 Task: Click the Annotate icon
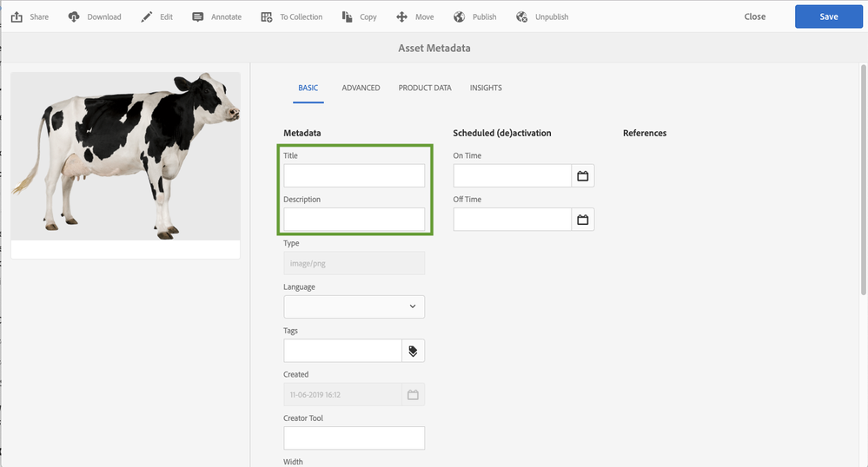coord(198,16)
